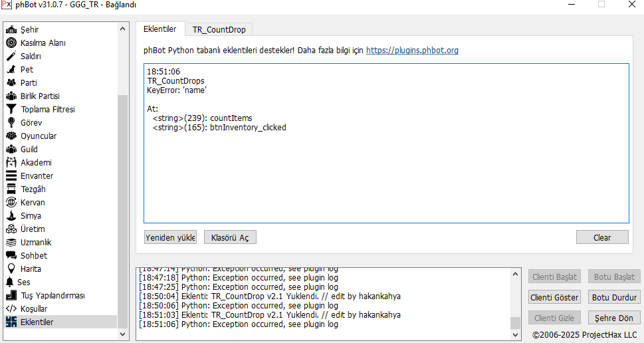
Task: Click the Pet animal icon
Action: point(11,70)
